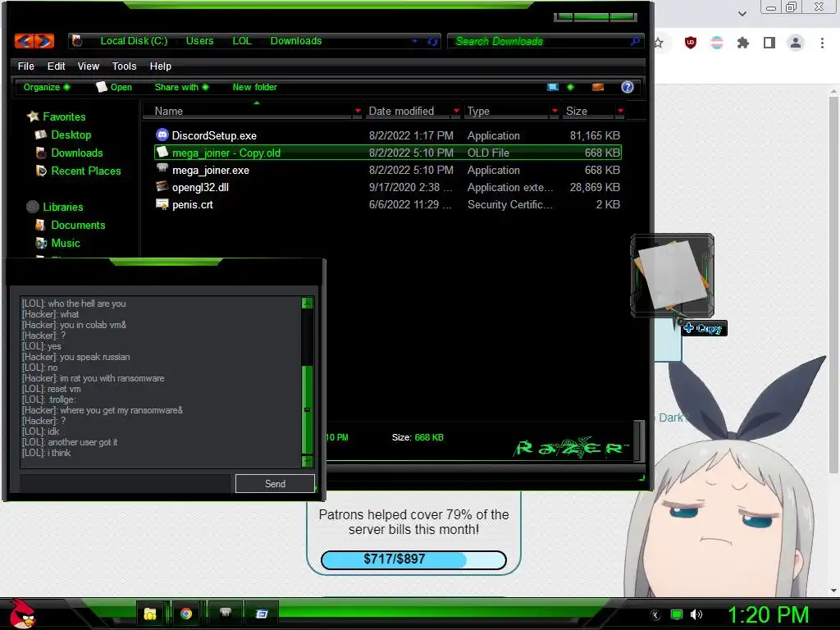Open File Explorer from the taskbar
The width and height of the screenshot is (840, 630).
(x=150, y=614)
